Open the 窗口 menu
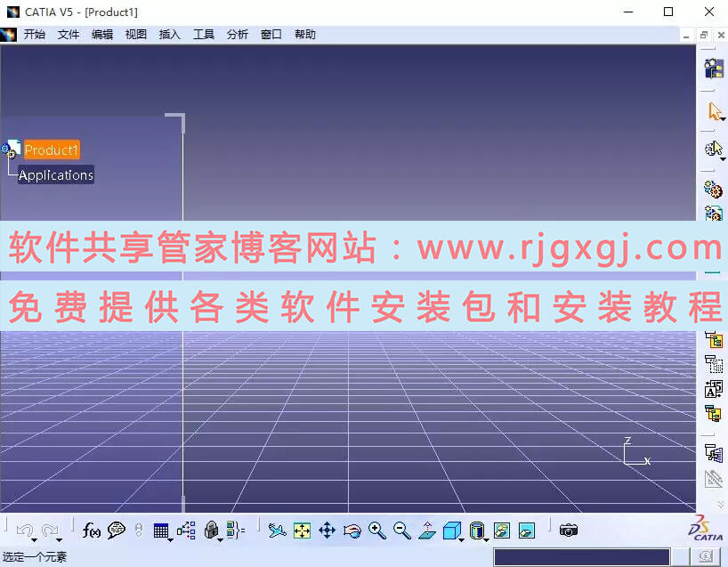728x567 pixels. pos(271,35)
